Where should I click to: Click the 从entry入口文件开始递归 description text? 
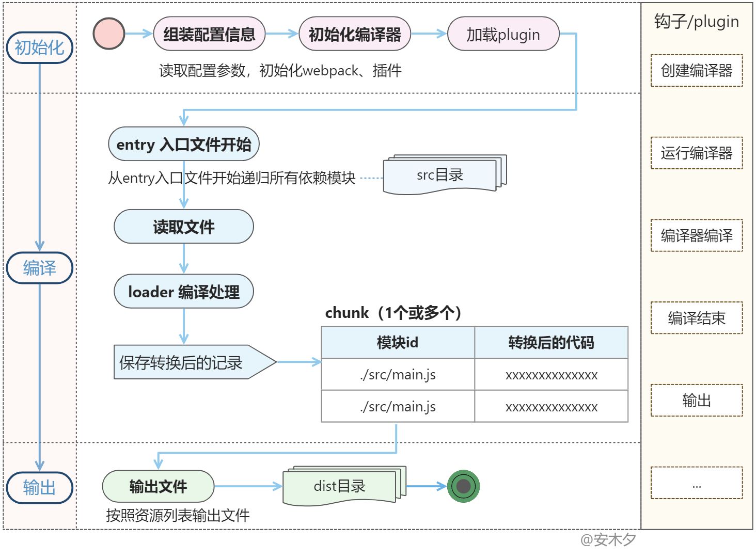[231, 178]
